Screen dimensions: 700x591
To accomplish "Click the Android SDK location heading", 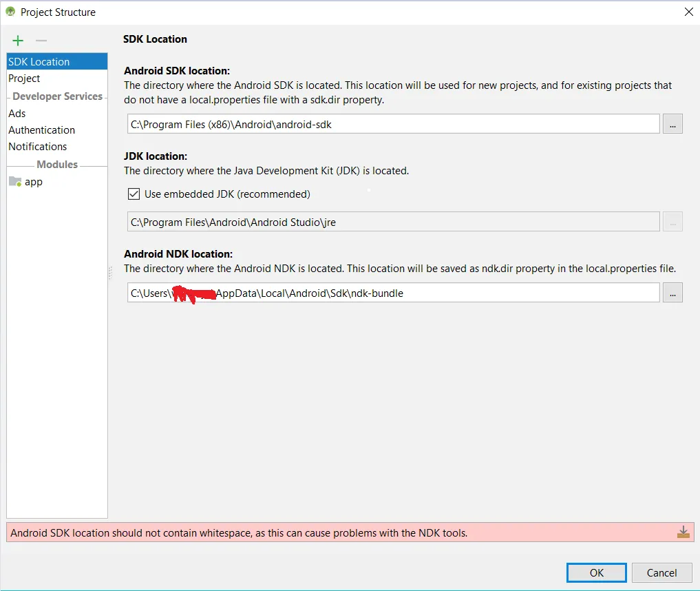I will [177, 70].
